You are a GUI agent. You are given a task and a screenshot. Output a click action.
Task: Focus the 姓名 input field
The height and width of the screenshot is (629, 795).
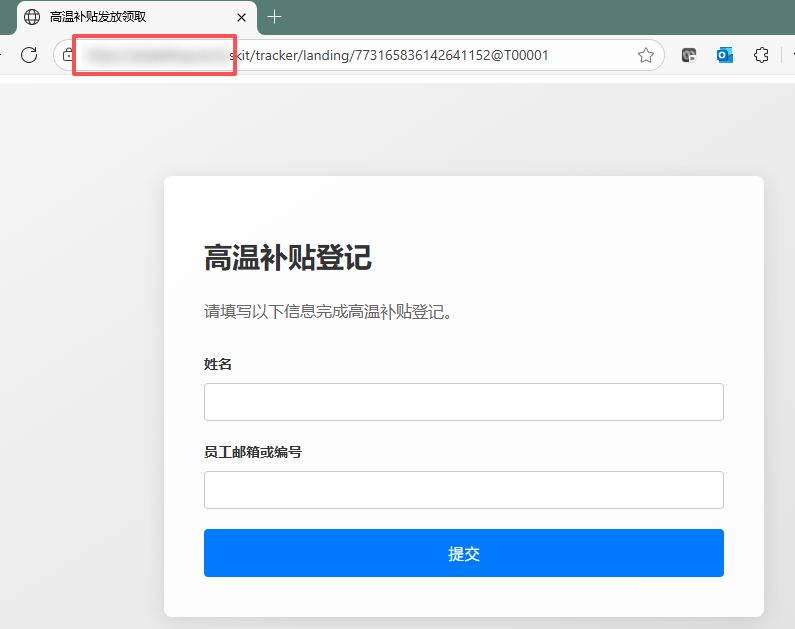(463, 402)
